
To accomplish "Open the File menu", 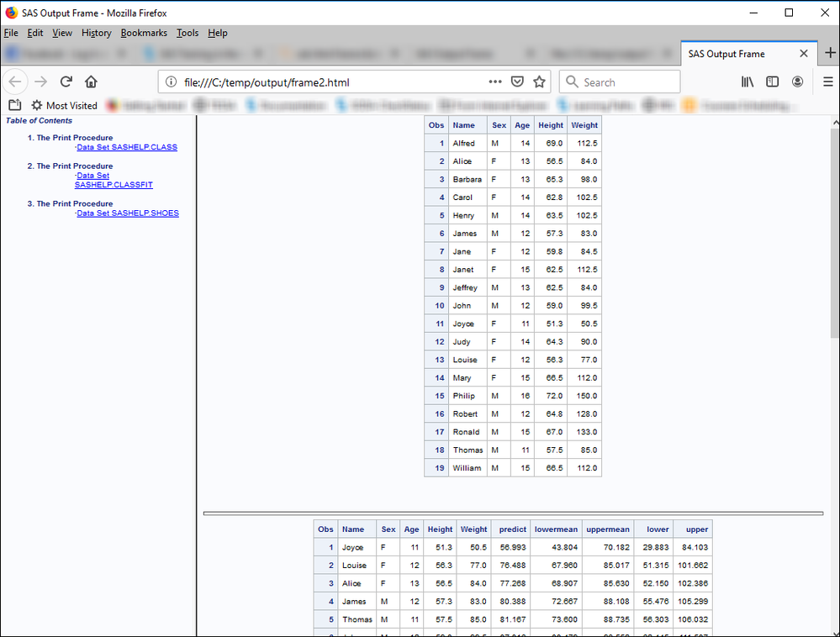I will [11, 33].
